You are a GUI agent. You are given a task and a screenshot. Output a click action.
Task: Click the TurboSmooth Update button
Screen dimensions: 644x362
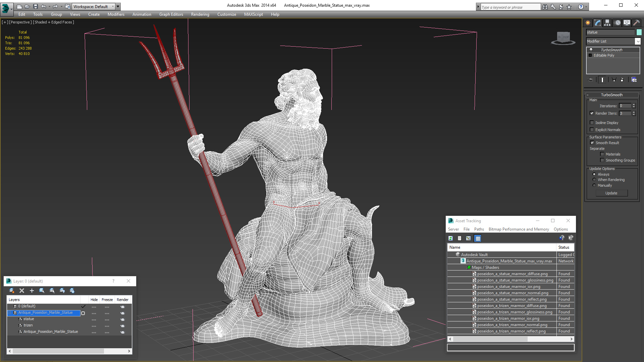click(611, 193)
